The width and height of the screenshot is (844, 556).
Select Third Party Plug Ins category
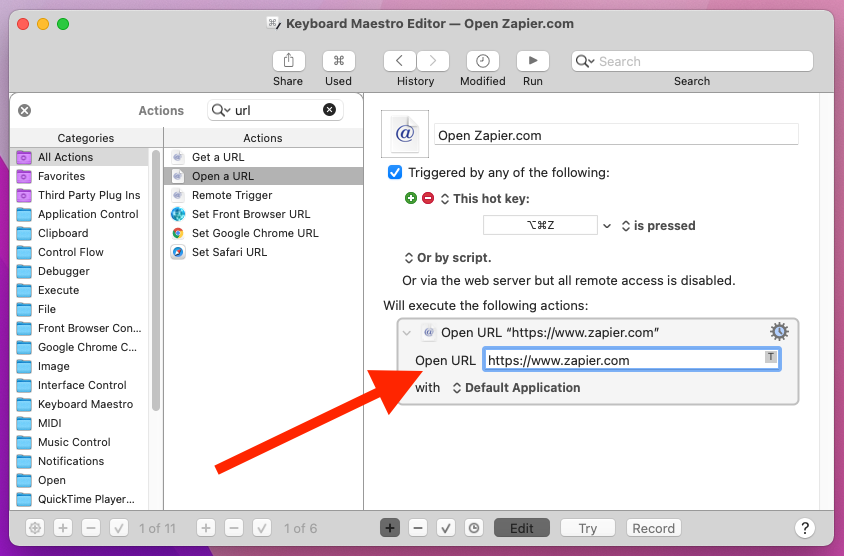coord(80,195)
